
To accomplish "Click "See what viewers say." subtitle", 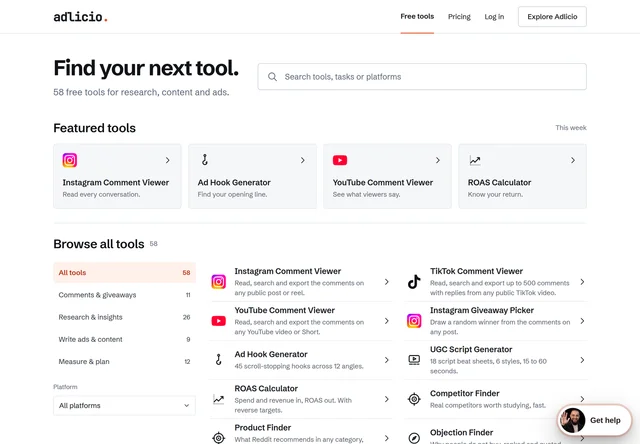I will pos(366,194).
